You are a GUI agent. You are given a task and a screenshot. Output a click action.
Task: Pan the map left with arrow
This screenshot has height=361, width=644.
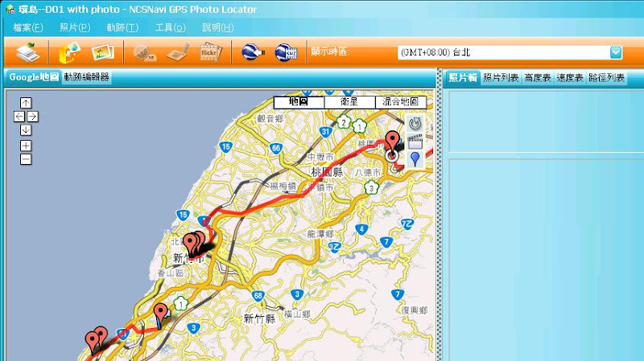point(19,117)
